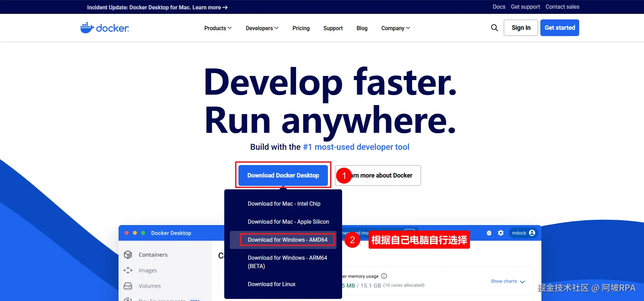
Task: Click the memory usage info icon
Action: (384, 276)
